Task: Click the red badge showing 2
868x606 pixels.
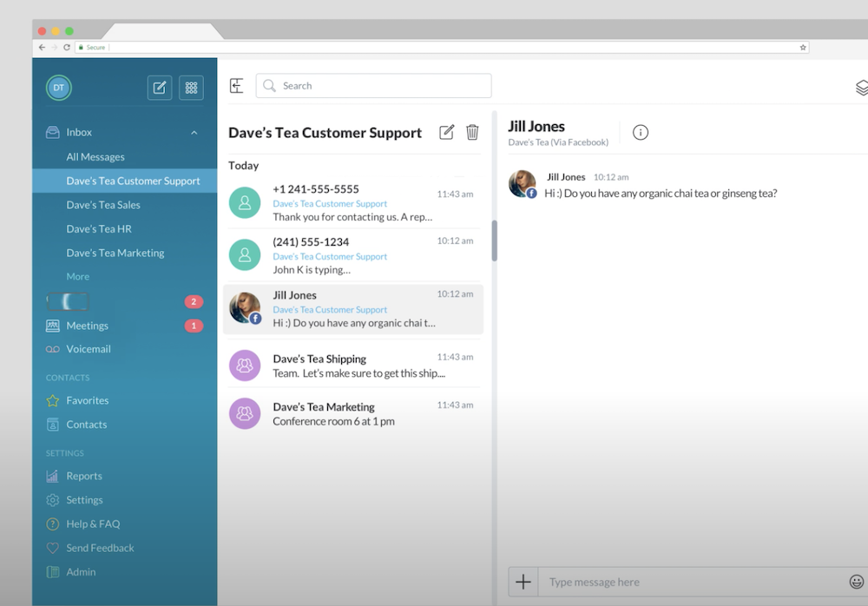Action: (x=194, y=302)
